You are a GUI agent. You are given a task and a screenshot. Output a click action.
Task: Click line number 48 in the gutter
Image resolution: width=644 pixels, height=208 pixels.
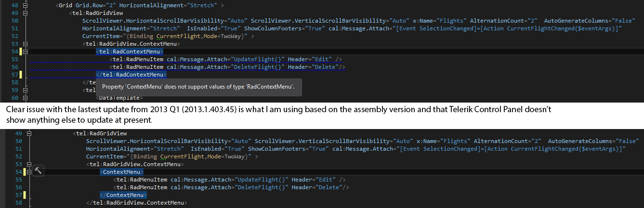point(13,5)
